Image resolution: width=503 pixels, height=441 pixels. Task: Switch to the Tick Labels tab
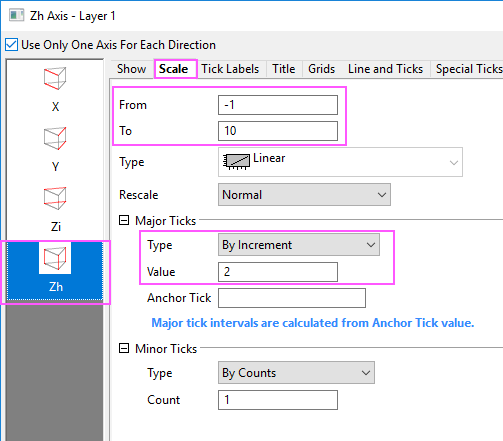(230, 69)
